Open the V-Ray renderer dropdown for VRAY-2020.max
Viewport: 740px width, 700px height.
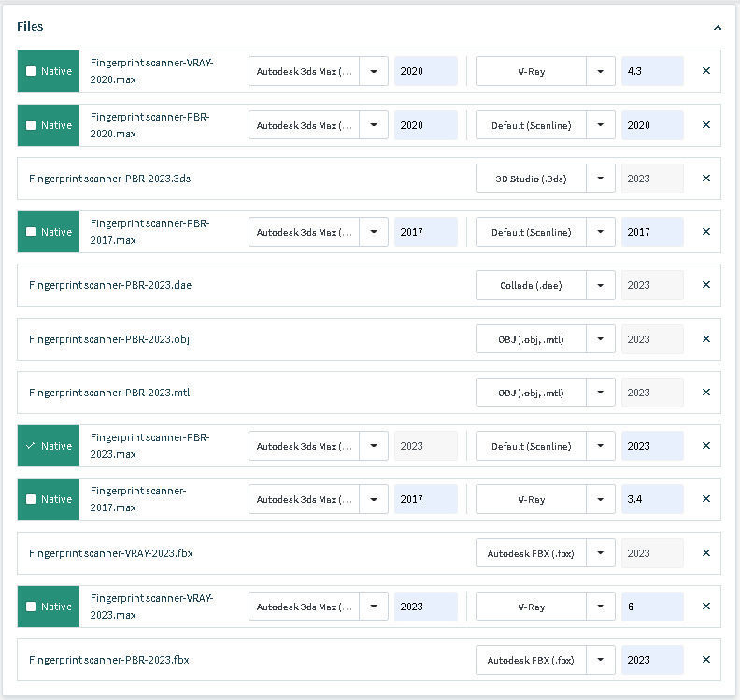coord(601,71)
